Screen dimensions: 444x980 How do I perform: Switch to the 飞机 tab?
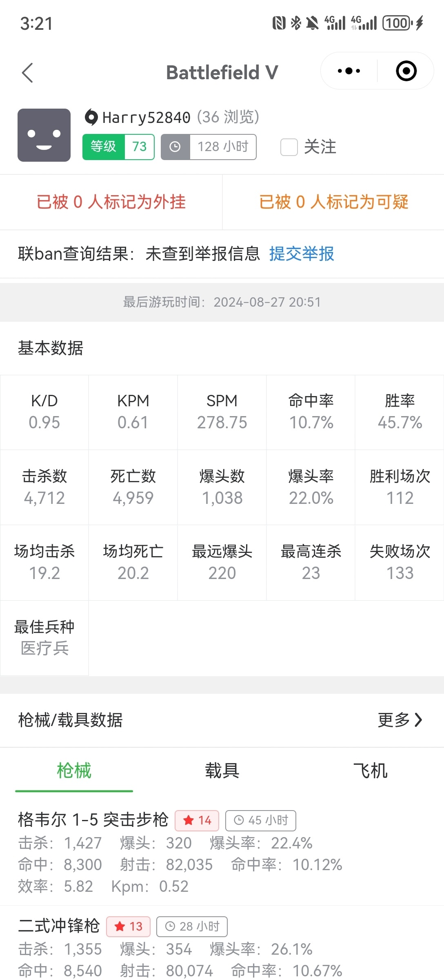click(370, 771)
